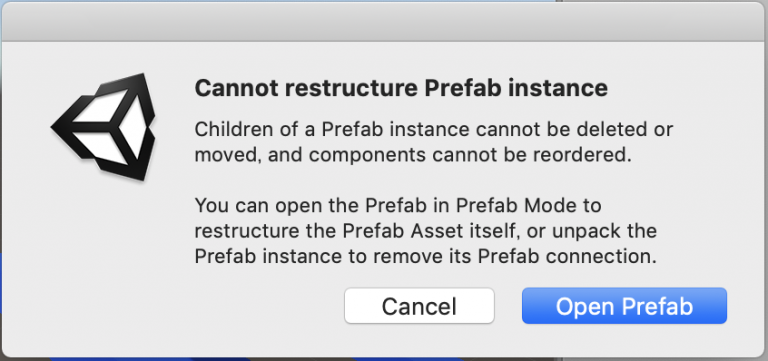Click empty dialog area below Unity logo
768x361 pixels.
point(103,255)
